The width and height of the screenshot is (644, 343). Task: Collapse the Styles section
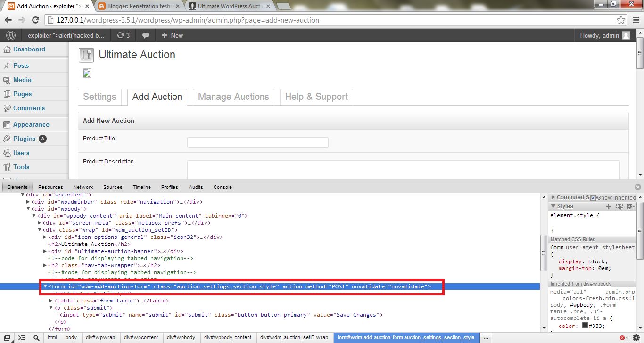(x=553, y=206)
